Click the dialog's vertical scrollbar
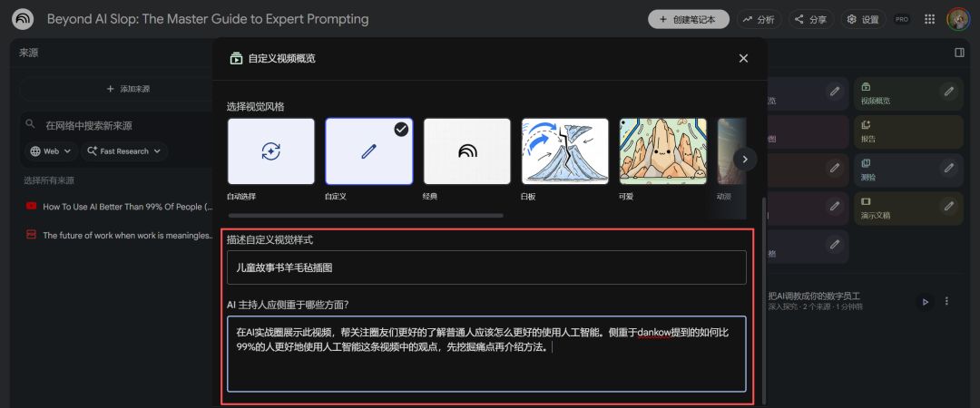 click(763, 300)
